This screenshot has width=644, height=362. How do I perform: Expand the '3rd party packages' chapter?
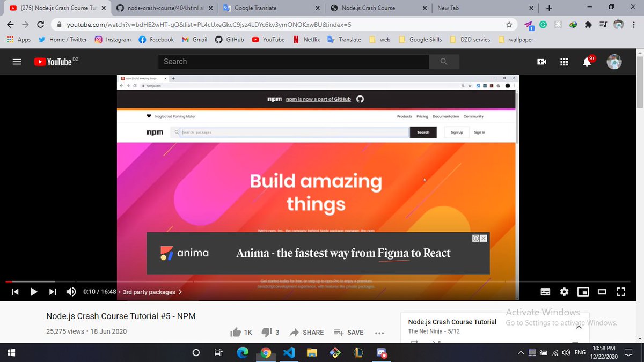(152, 292)
